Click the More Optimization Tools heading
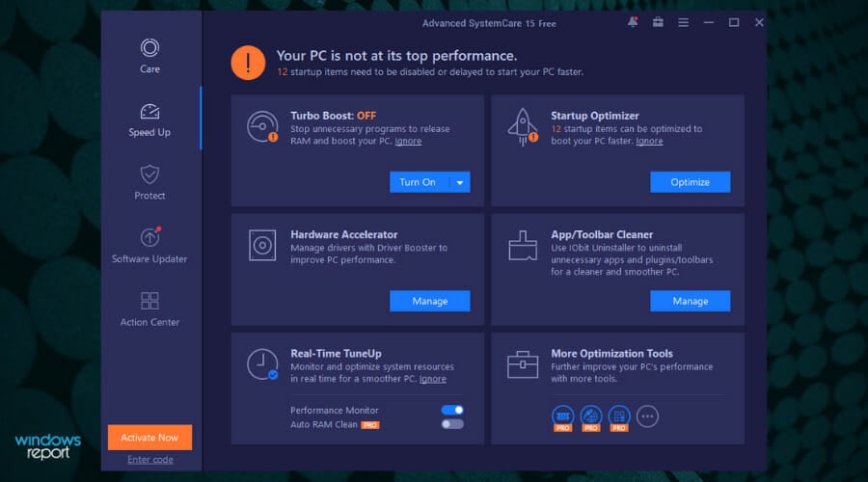The image size is (868, 482). pos(611,354)
